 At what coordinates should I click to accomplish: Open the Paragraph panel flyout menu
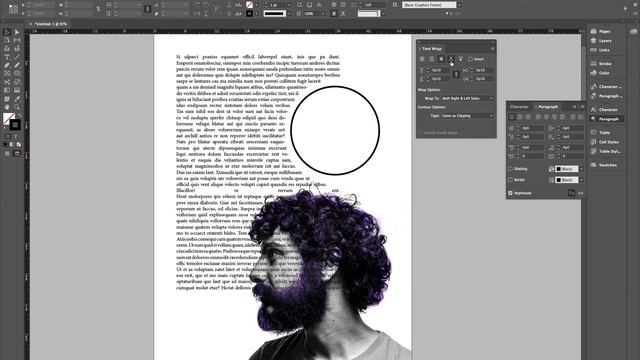click(582, 107)
